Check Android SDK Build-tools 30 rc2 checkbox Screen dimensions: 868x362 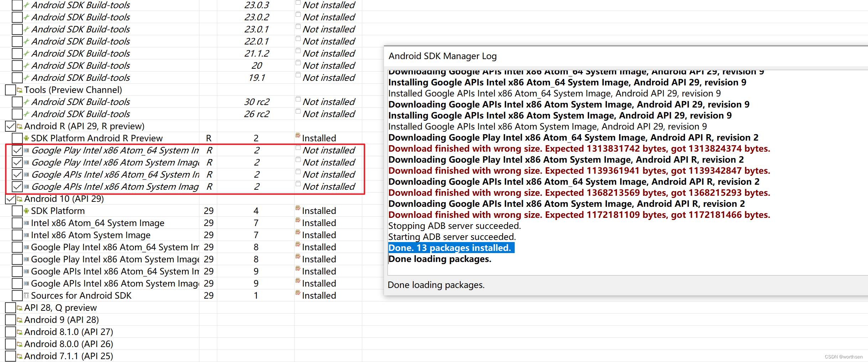tap(17, 102)
